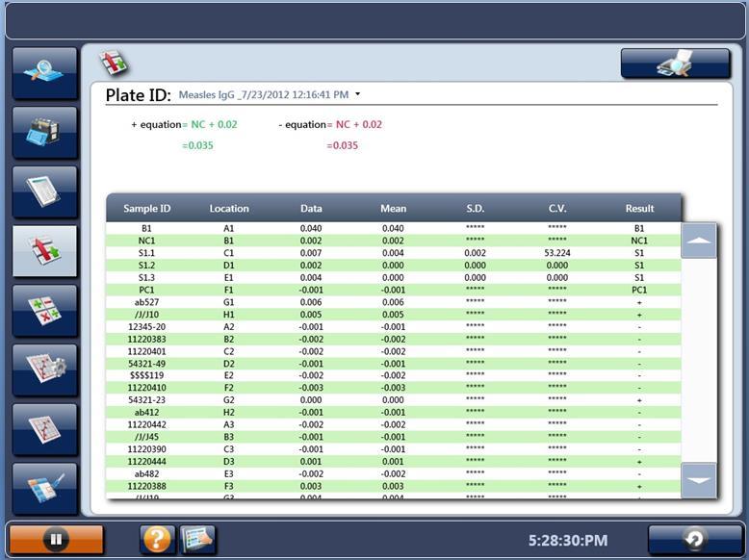Screen dimensions: 749x560
Task: Click the print preview button
Action: click(x=676, y=63)
